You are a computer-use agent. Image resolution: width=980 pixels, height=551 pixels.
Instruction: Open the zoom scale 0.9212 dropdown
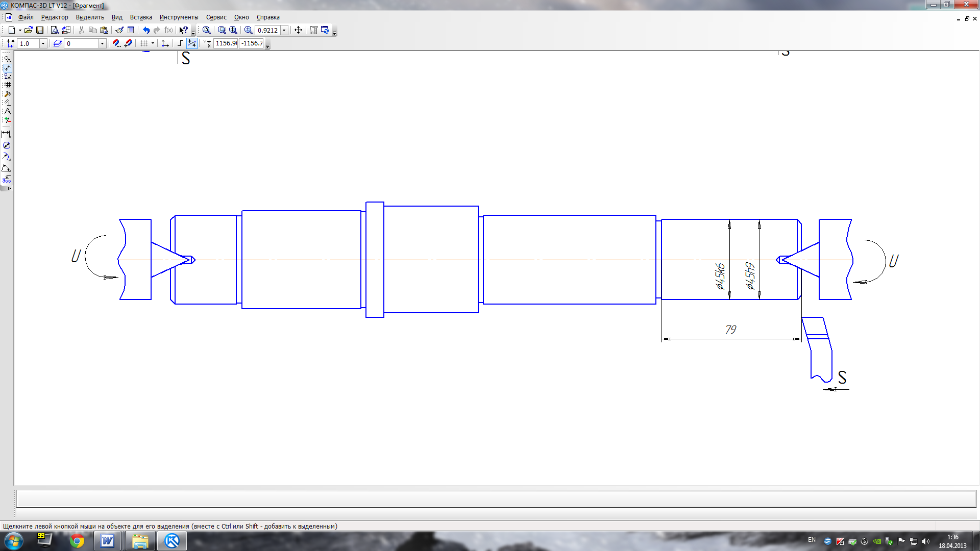284,30
